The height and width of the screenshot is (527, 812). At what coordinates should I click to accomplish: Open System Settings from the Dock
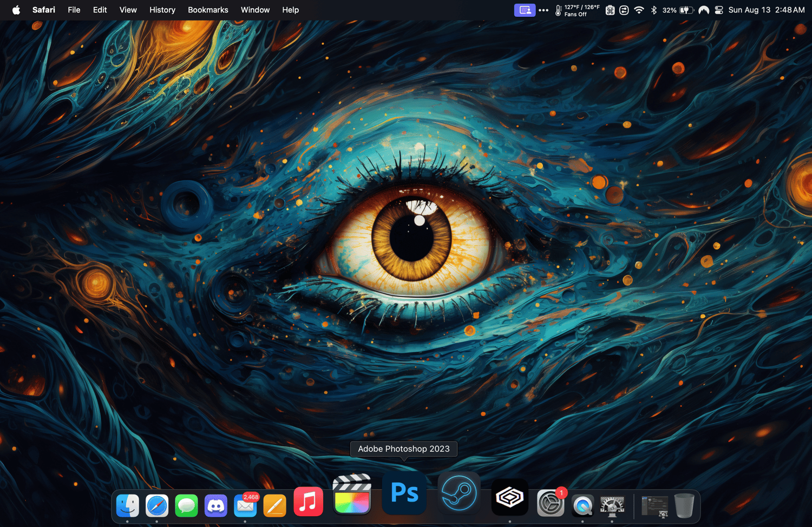(x=551, y=503)
